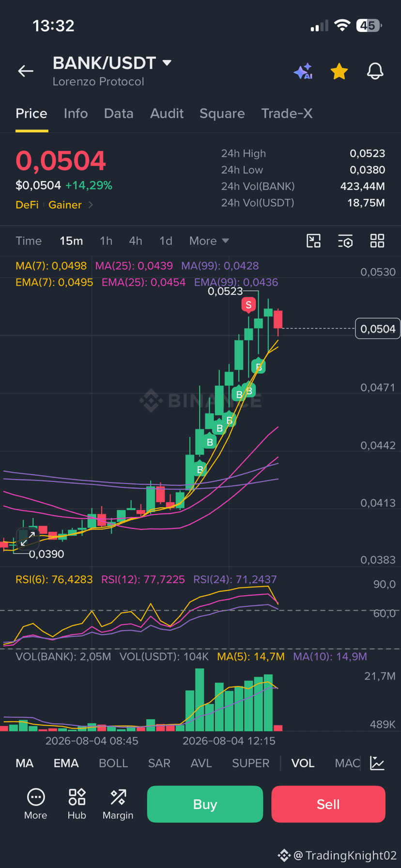Tap the red Sell button
The width and height of the screenshot is (401, 868).
[328, 804]
